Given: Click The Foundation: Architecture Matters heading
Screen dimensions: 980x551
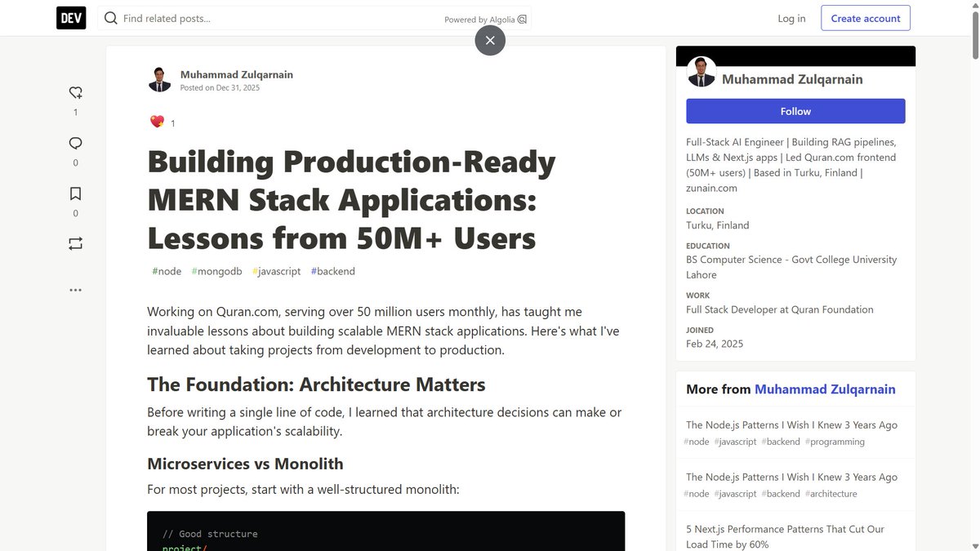Looking at the screenshot, I should coord(316,384).
